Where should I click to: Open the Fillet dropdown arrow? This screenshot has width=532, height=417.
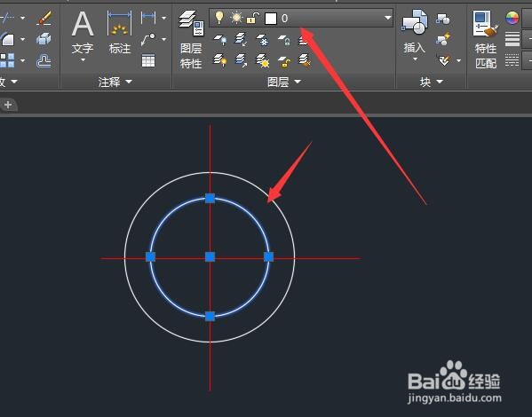pos(23,39)
